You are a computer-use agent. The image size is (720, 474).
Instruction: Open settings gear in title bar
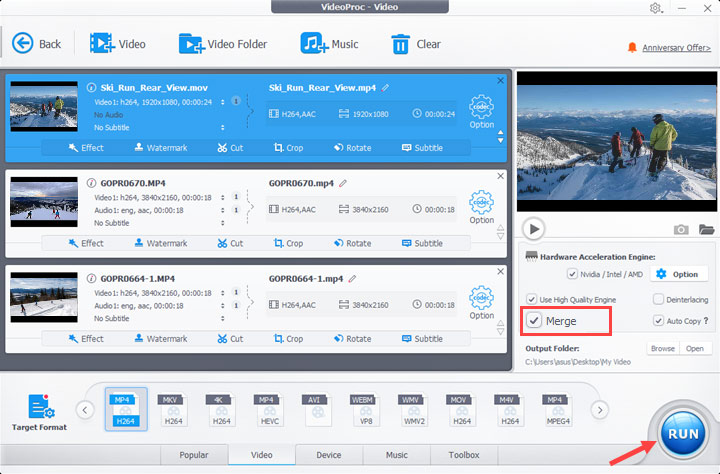[655, 8]
